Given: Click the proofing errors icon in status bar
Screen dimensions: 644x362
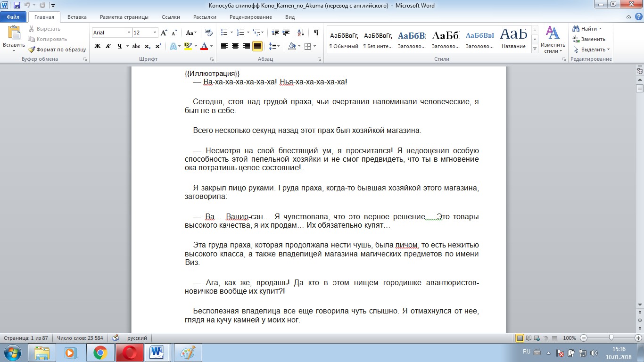Looking at the screenshot, I should [116, 338].
